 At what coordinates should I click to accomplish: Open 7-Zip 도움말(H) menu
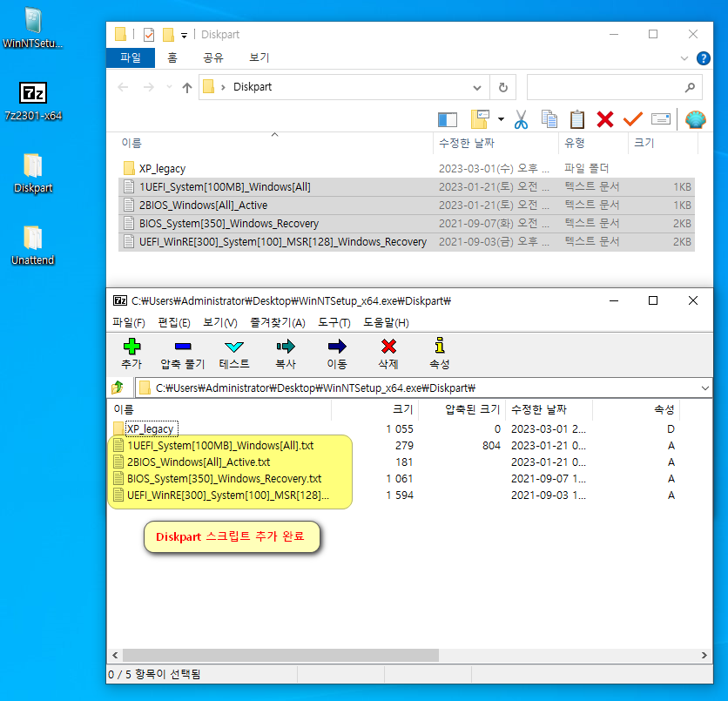386,323
